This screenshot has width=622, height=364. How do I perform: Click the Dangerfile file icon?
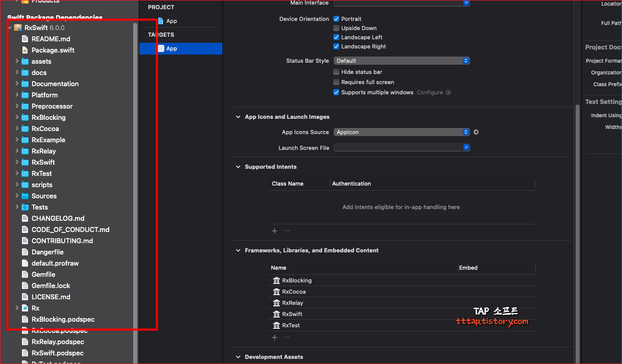(x=25, y=252)
